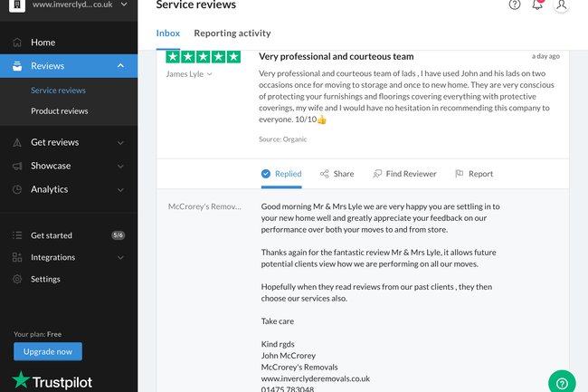Open the domain switcher dropdown arrow
This screenshot has height=392, width=588.
point(124,5)
